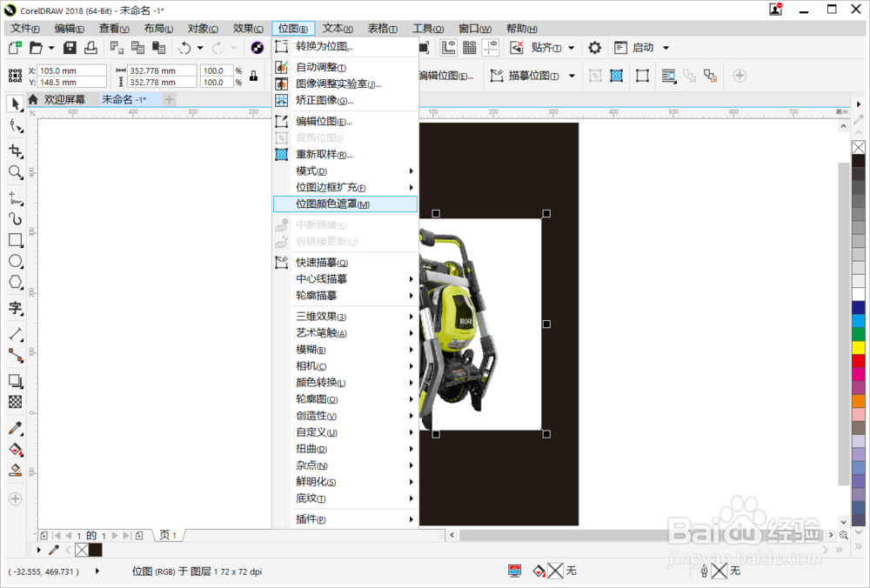This screenshot has width=870, height=588.
Task: Select the Transparency checkerboard tool
Action: tap(16, 402)
